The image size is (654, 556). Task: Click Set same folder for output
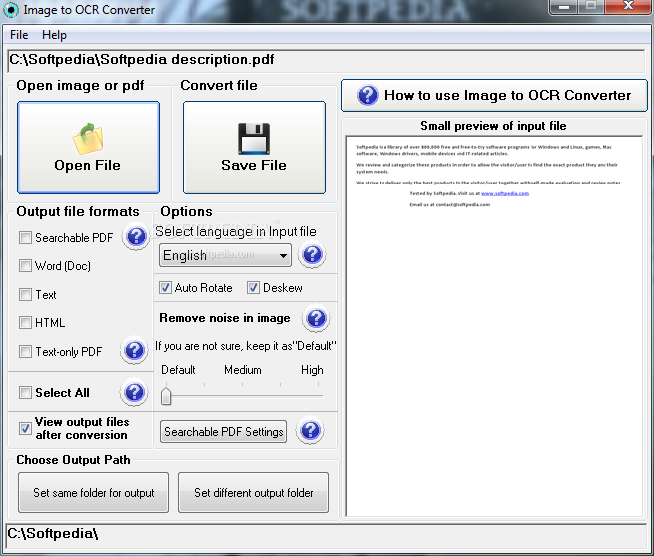coord(93,493)
